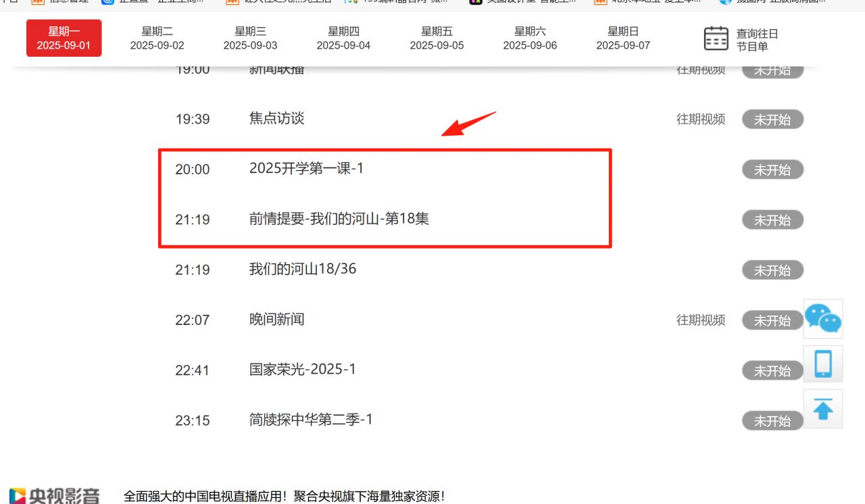The image size is (865, 504).
Task: Open 往期视频 for 晚间新闻
Action: pos(701,320)
